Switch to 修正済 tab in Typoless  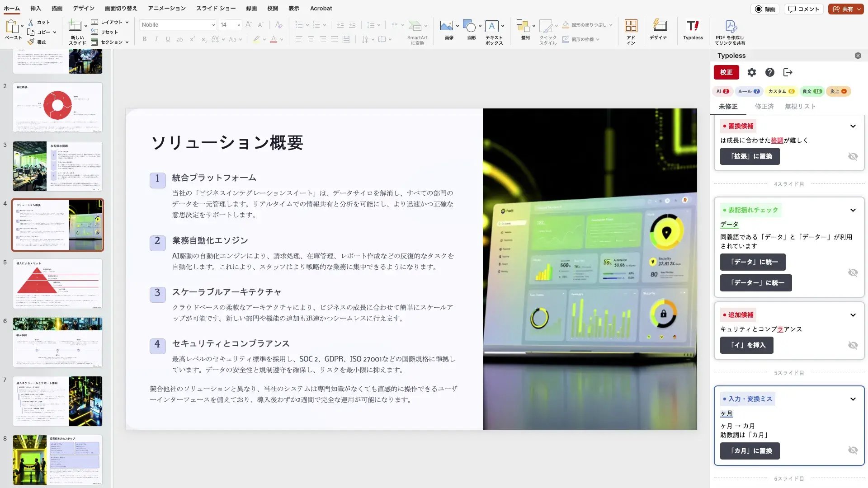764,107
